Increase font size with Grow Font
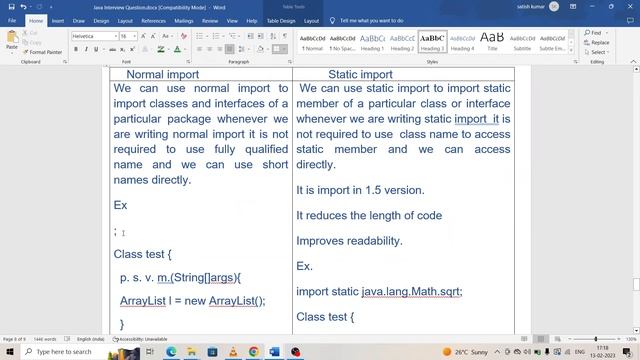Viewport: 640px width, 360px height. click(x=143, y=36)
